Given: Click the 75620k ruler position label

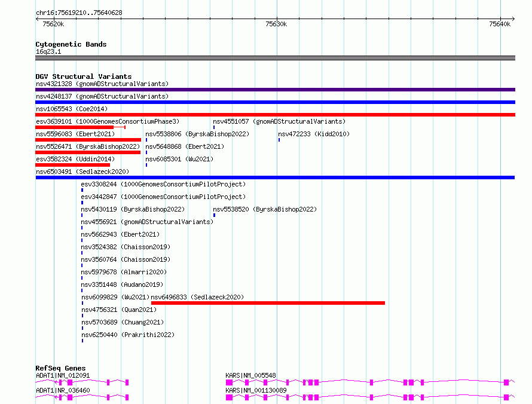Looking at the screenshot, I should click(53, 24).
